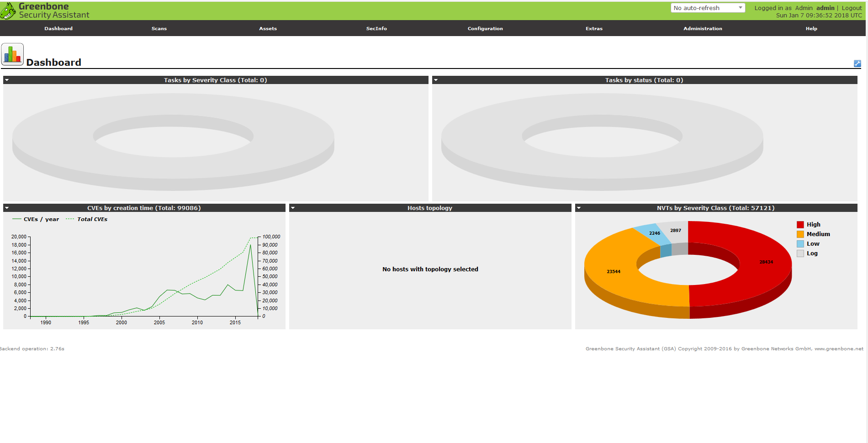868x443 pixels.
Task: Click the 20,000 left axis label
Action: [x=19, y=237]
